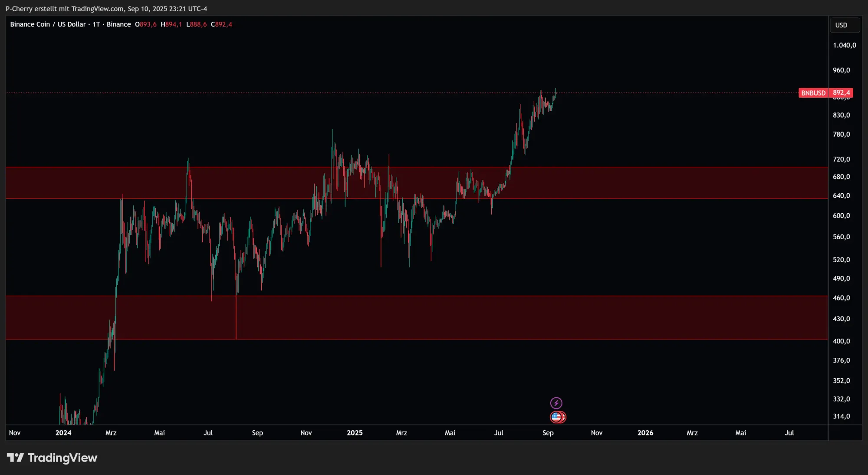Click the close value C892,4
Image resolution: width=868 pixels, height=475 pixels.
[221, 24]
